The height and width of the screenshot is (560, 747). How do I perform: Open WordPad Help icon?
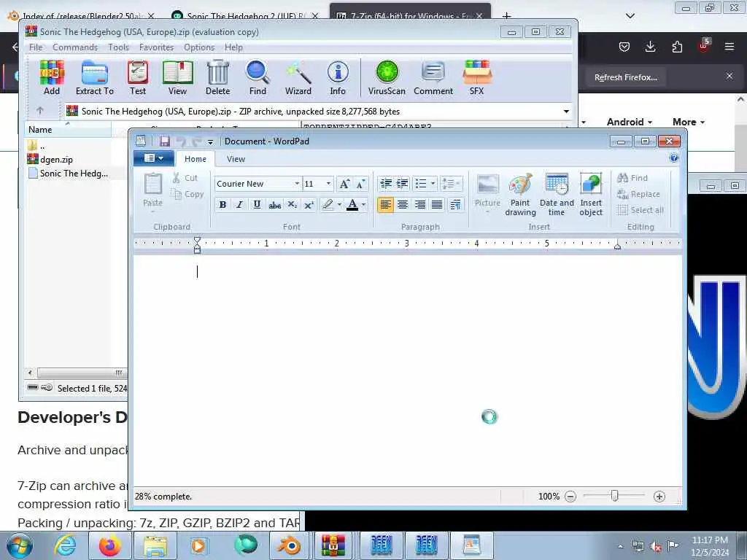click(673, 158)
